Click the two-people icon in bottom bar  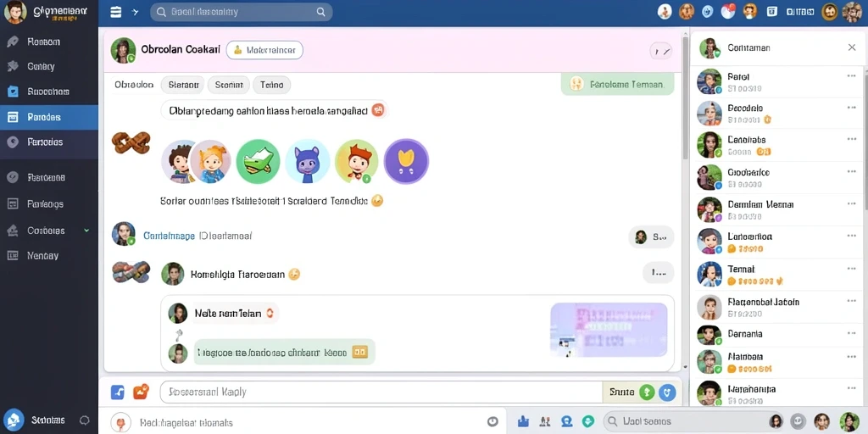click(x=545, y=422)
